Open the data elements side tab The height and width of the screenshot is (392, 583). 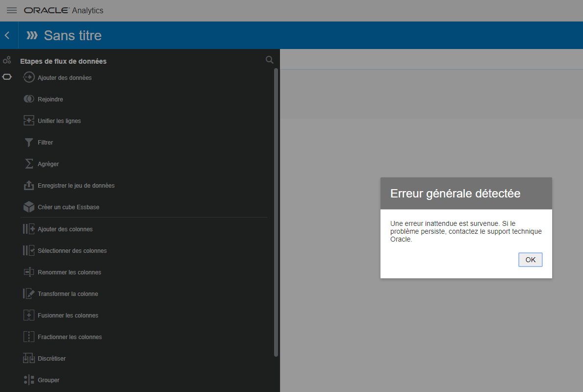pos(7,60)
